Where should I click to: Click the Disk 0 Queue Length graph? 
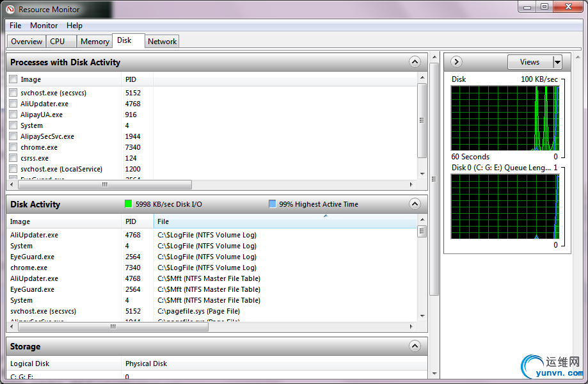(x=505, y=207)
